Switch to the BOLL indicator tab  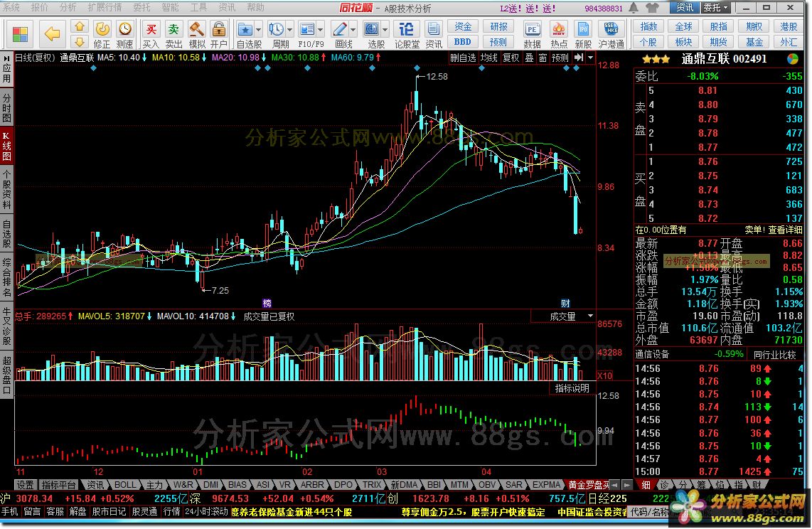click(x=125, y=485)
